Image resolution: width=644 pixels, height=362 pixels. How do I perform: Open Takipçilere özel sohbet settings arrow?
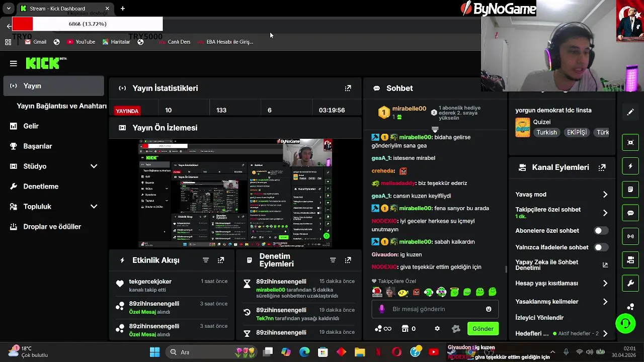605,213
